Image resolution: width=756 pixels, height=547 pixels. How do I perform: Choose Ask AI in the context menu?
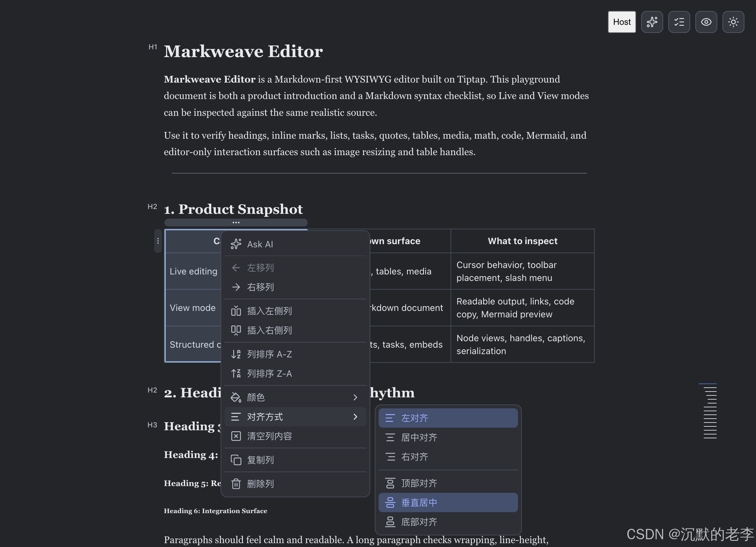(295, 244)
